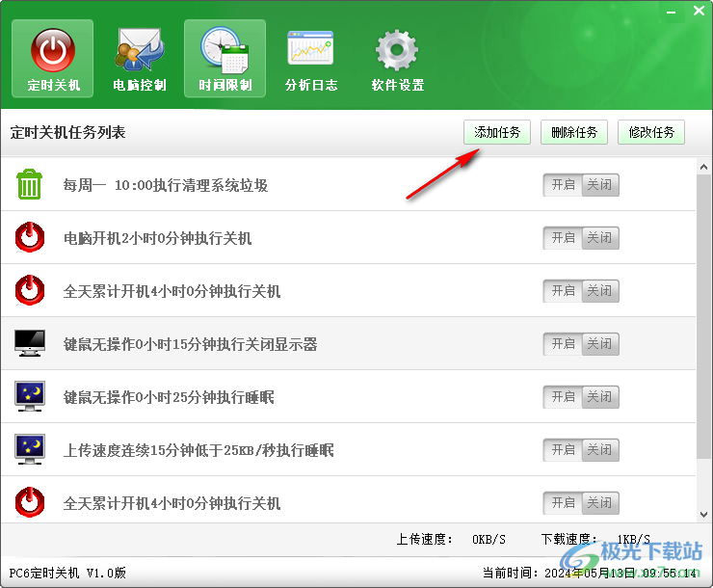This screenshot has width=713, height=588.
Task: Select row 电脑开机2小时0分钟执行关机
Action: coord(349,237)
